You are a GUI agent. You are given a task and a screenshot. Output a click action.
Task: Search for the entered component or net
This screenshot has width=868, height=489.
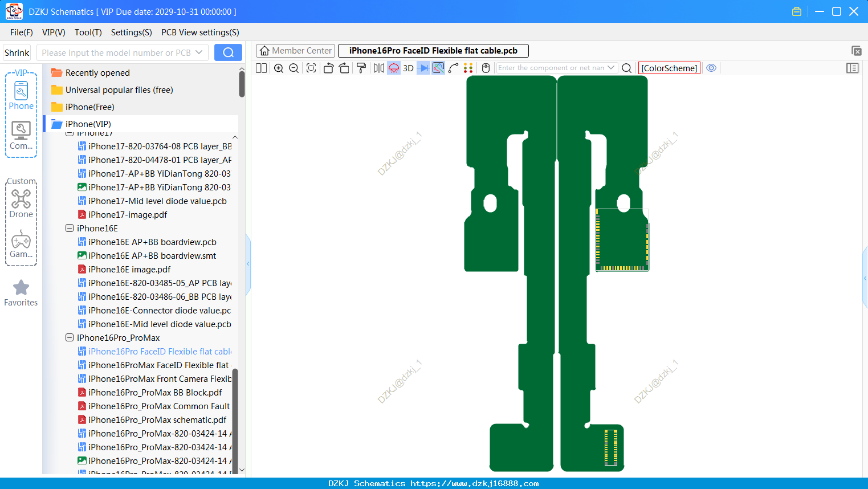click(x=626, y=68)
